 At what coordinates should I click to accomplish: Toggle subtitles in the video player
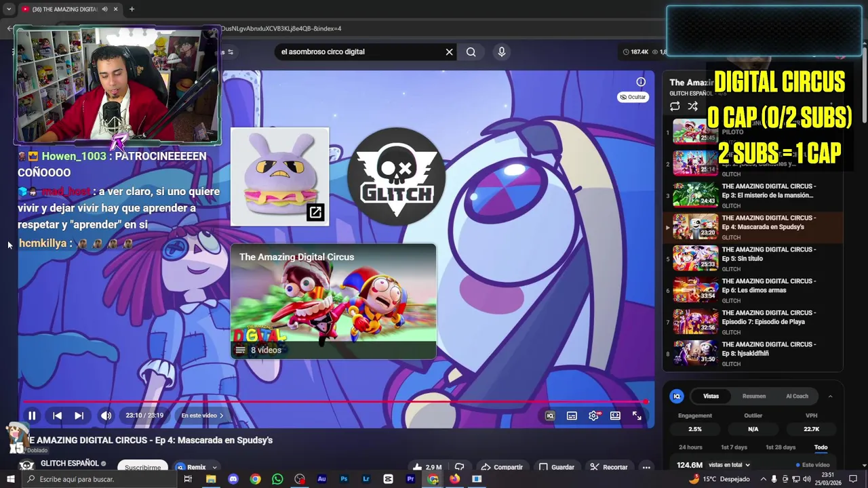click(572, 415)
